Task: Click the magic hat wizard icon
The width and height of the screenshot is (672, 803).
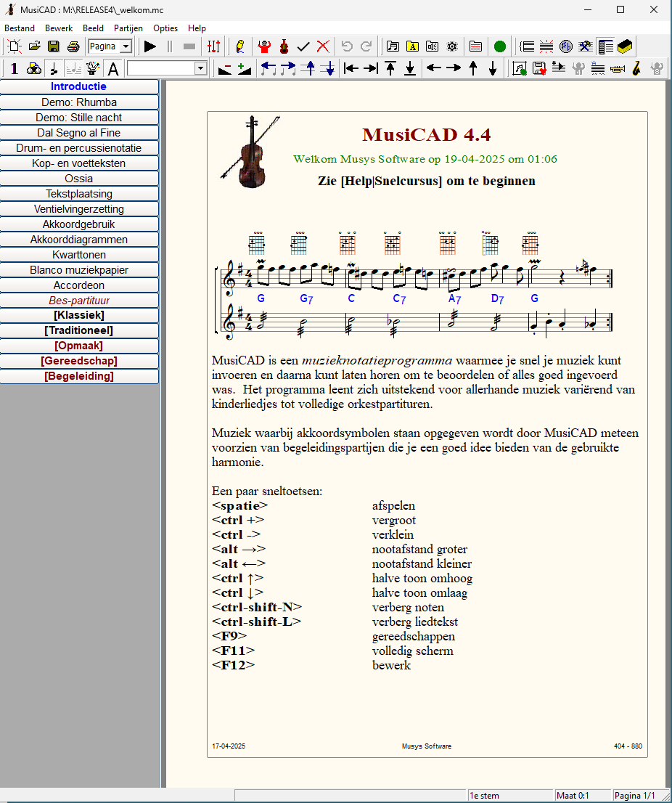Action: tap(93, 68)
